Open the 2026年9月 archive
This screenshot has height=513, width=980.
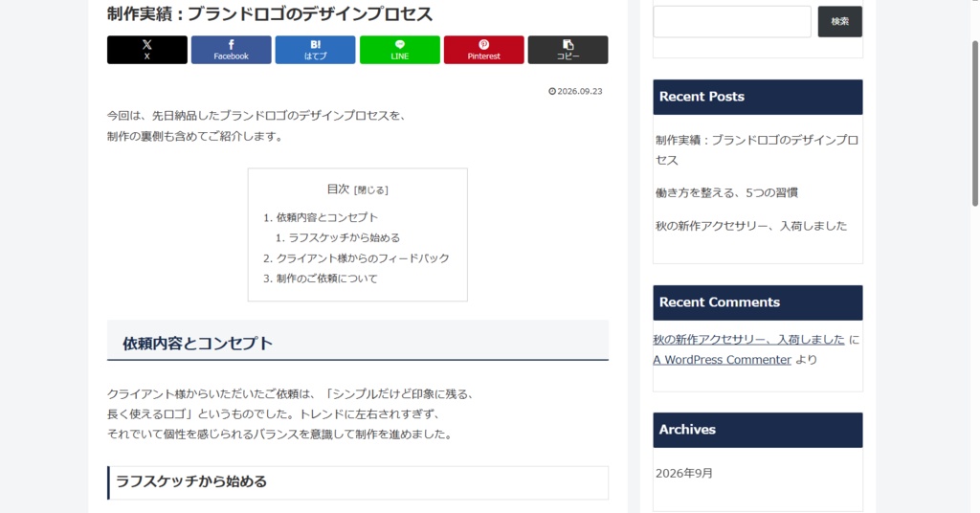point(683,473)
